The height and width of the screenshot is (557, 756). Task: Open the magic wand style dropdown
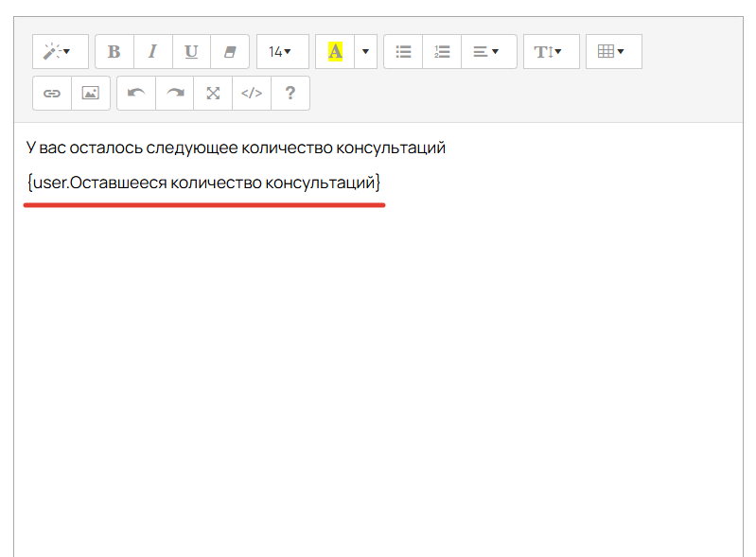(x=60, y=52)
